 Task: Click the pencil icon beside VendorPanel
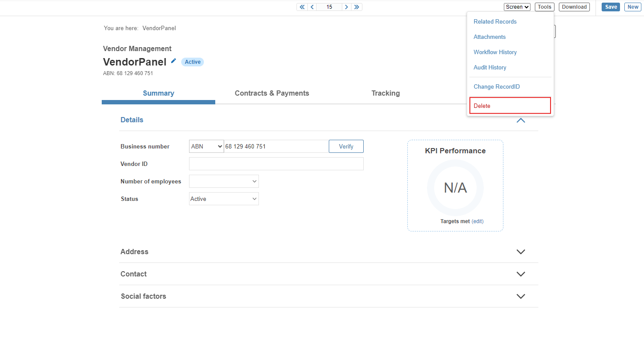click(173, 61)
